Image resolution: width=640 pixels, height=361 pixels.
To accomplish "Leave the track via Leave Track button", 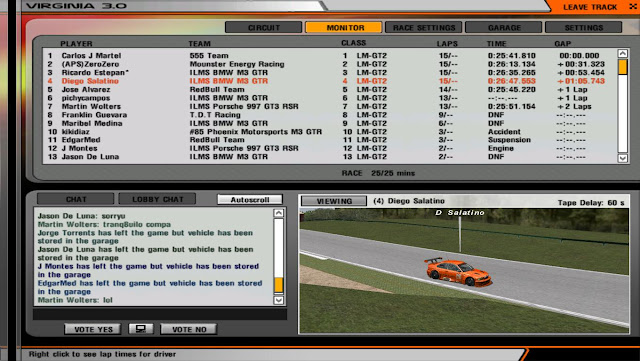I will 590,7.
